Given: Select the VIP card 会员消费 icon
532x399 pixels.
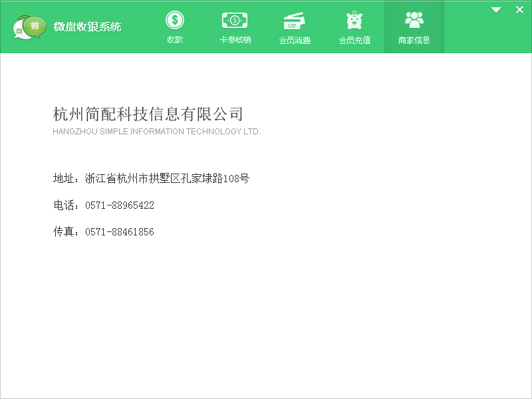Looking at the screenshot, I should (x=294, y=21).
